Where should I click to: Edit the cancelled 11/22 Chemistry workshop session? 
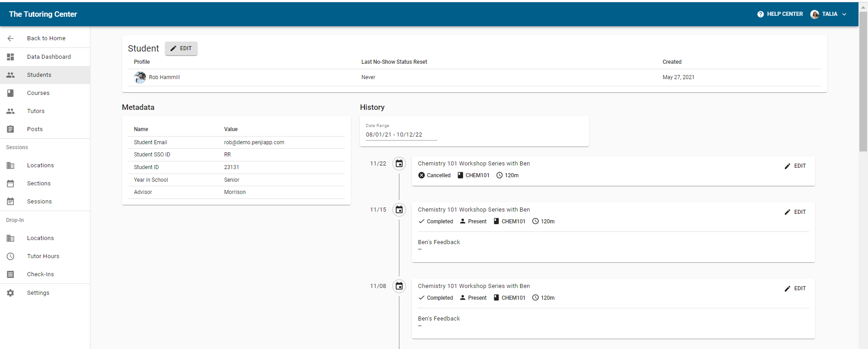click(795, 166)
